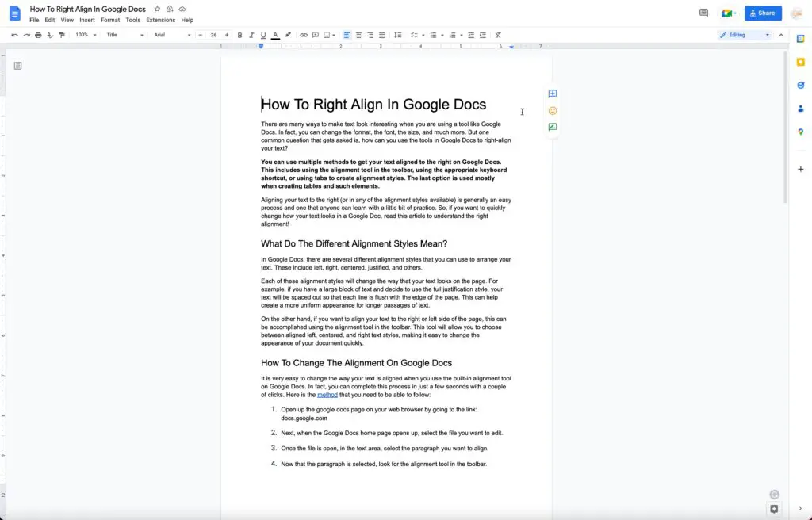
Task: Open Contacts side panel
Action: [x=801, y=109]
